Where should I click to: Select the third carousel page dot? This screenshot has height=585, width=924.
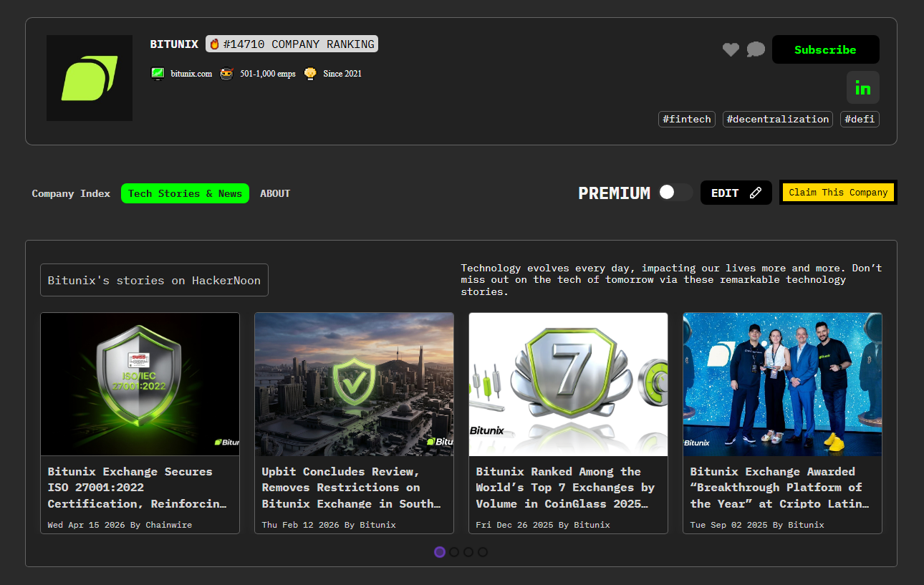(x=468, y=552)
